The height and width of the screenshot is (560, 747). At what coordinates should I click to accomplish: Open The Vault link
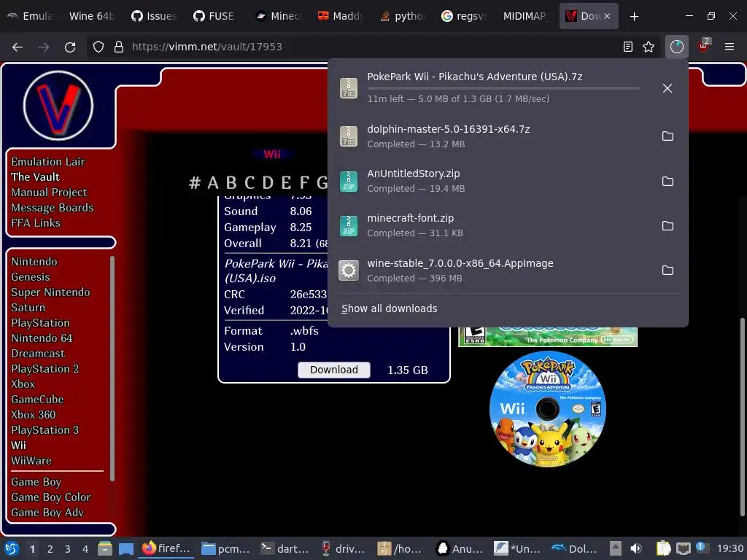click(35, 177)
